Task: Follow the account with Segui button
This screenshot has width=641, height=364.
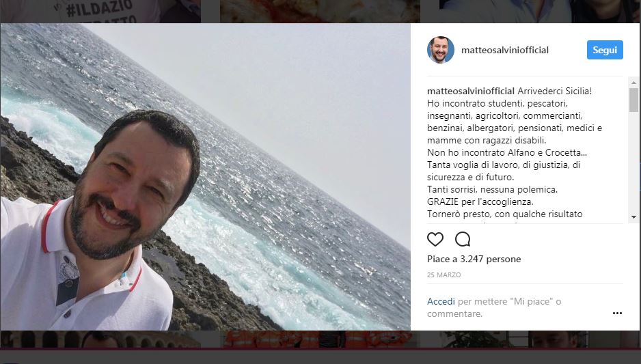Action: (x=605, y=50)
